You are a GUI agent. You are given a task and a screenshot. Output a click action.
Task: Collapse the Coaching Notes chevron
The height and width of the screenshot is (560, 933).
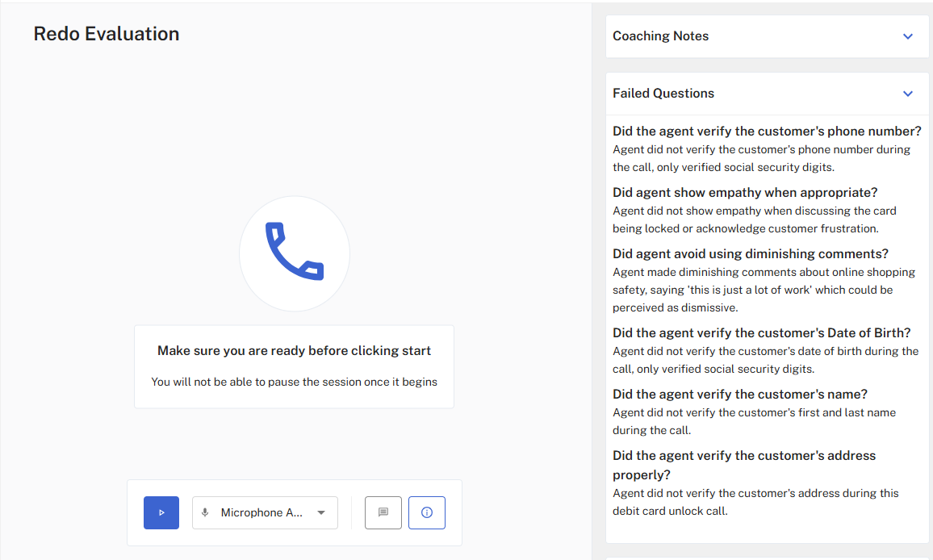[908, 36]
